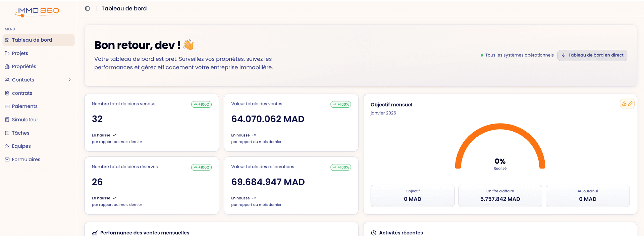Click the clock icon beside Activités récentes
This screenshot has width=644, height=236.
click(374, 233)
